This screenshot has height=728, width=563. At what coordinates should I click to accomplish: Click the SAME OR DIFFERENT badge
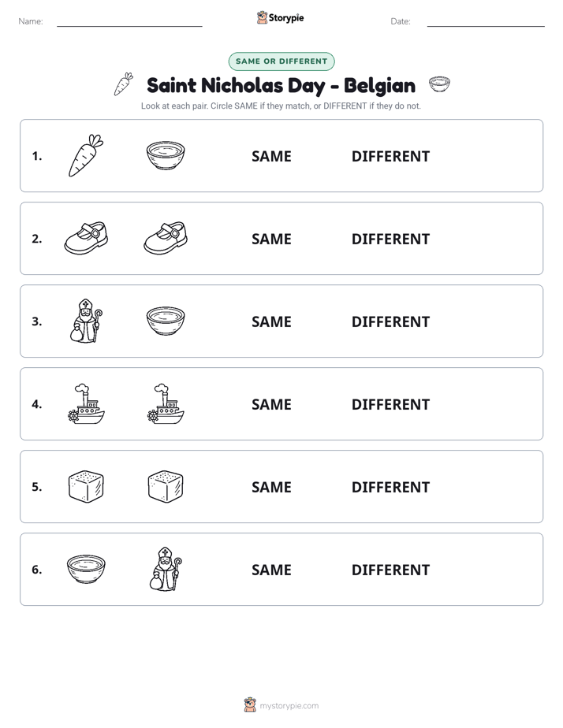click(x=281, y=61)
